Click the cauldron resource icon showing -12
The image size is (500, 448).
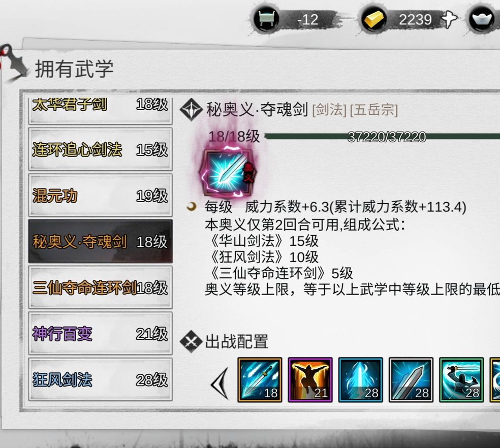266,19
